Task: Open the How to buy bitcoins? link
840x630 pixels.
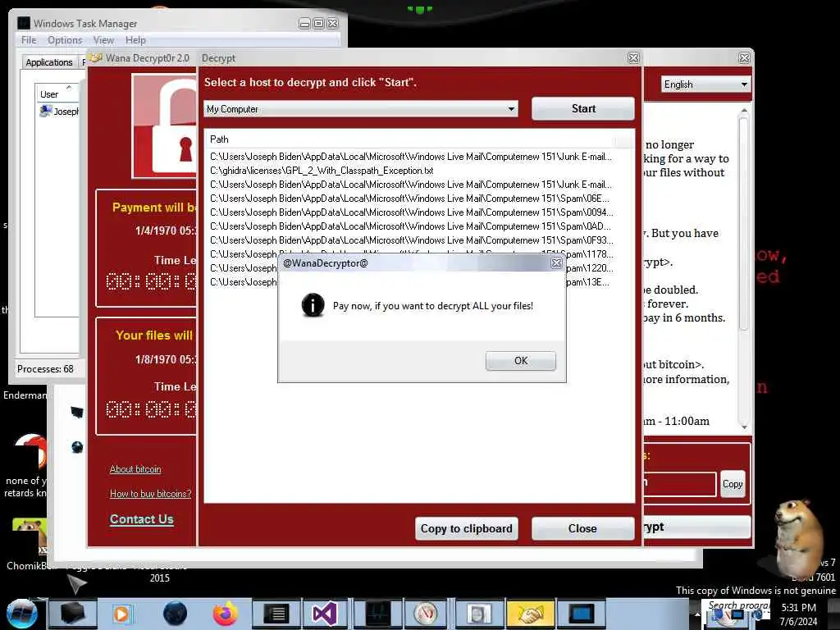Action: pyautogui.click(x=151, y=494)
